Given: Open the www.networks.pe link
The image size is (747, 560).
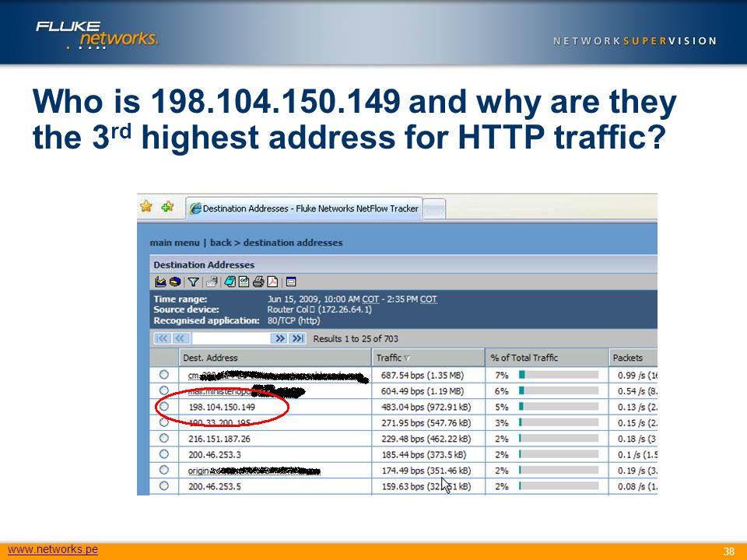Looking at the screenshot, I should click(x=53, y=549).
